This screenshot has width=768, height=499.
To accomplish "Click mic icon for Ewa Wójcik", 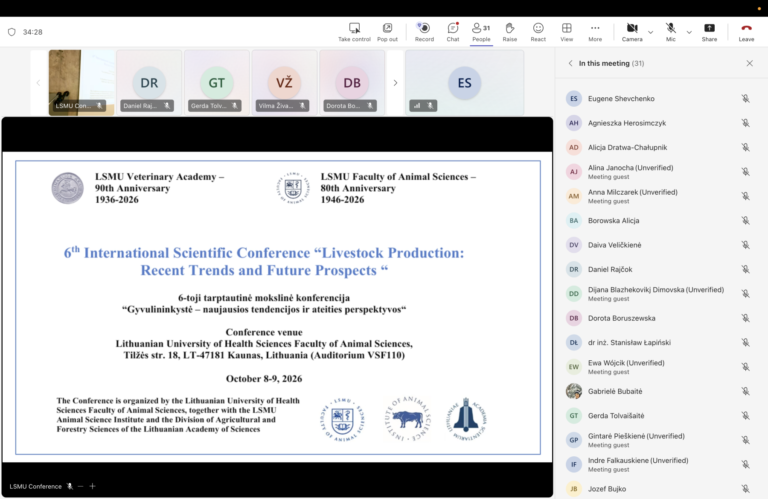I will pos(745,367).
